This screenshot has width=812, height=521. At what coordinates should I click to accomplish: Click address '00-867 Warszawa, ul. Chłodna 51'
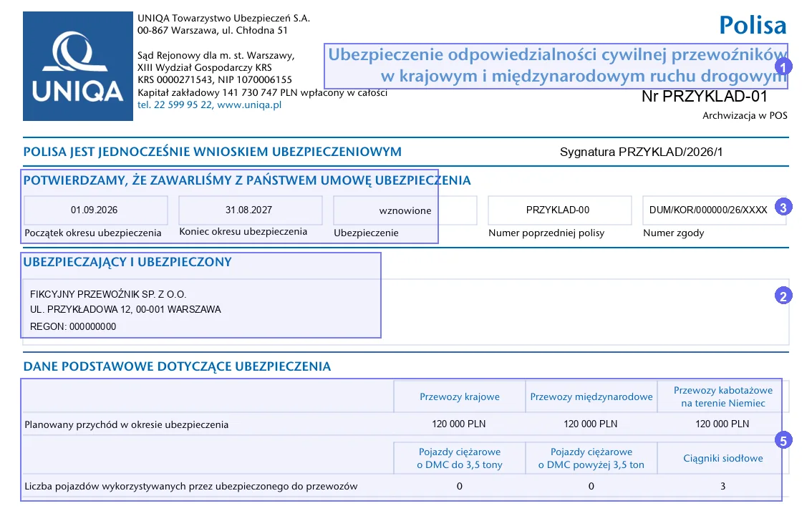[x=213, y=31]
